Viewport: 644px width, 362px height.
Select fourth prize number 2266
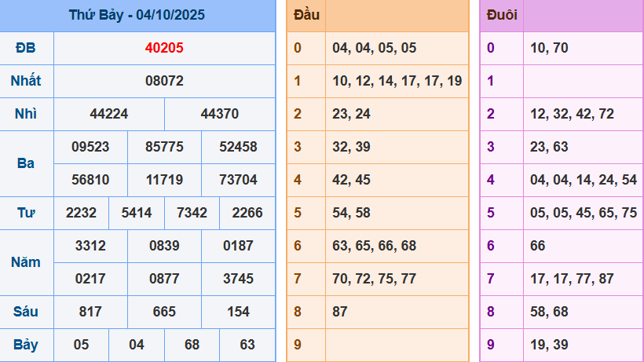pyautogui.click(x=247, y=213)
